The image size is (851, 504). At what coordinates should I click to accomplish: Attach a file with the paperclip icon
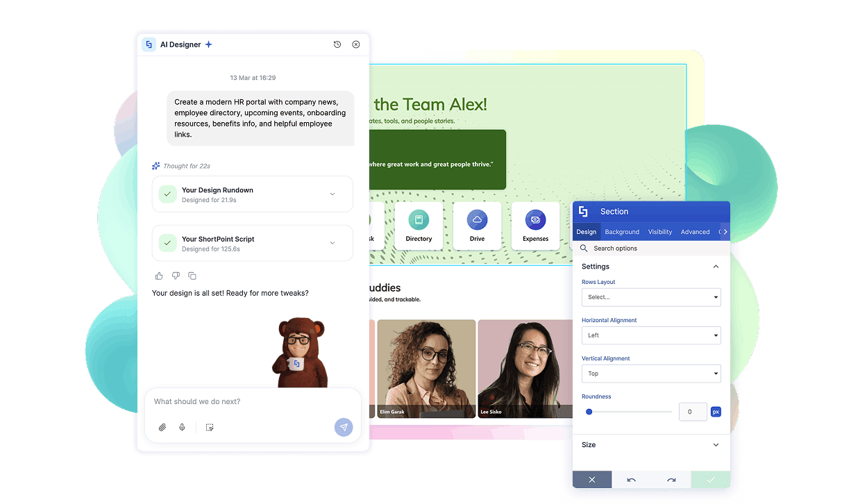coord(162,428)
